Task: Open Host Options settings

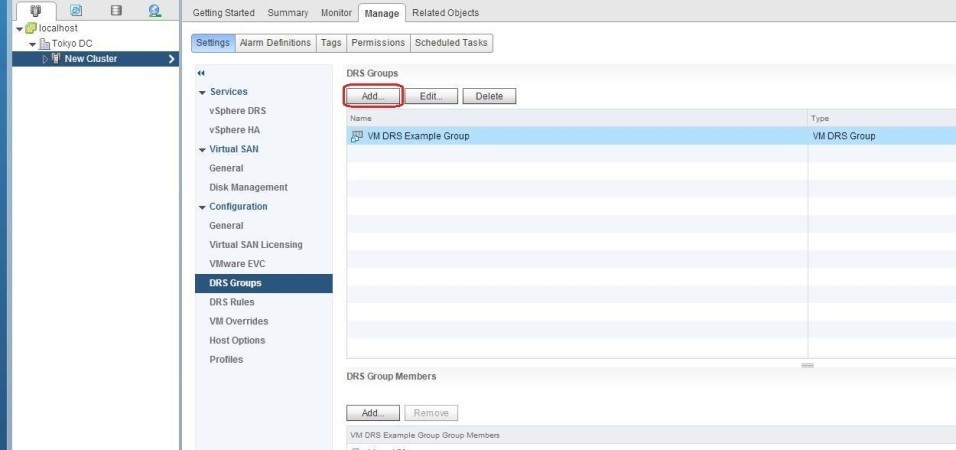Action: point(237,340)
